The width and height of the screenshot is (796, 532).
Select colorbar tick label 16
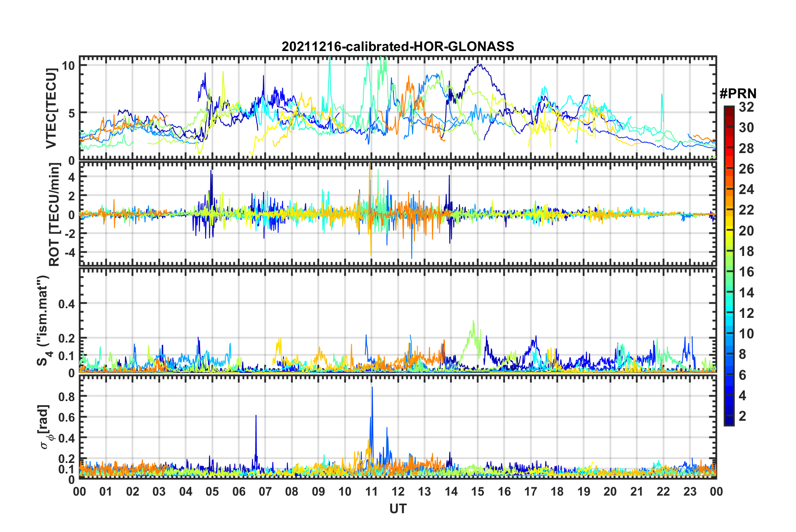pyautogui.click(x=746, y=272)
